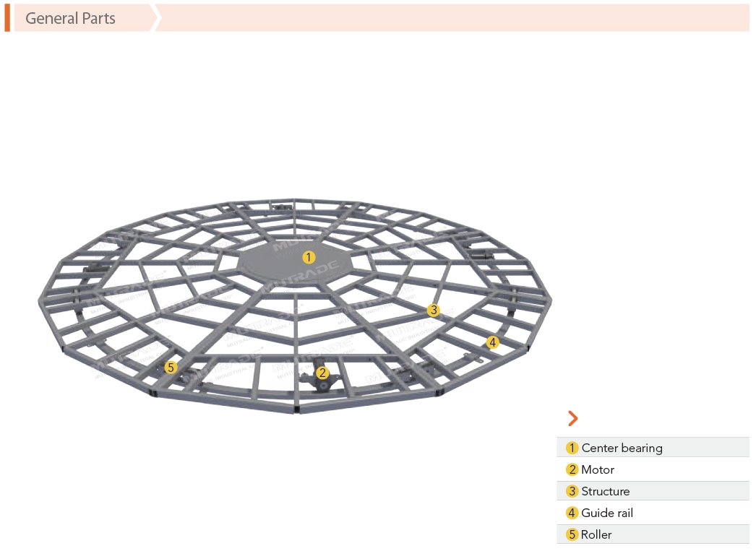Click legend number 5 beside Roller
This screenshot has height=551, width=756.
(x=572, y=534)
